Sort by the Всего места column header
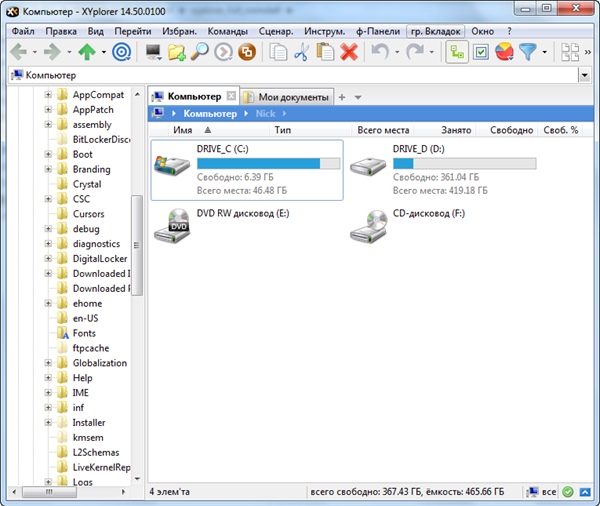Screen dimensions: 600x506 [383, 130]
